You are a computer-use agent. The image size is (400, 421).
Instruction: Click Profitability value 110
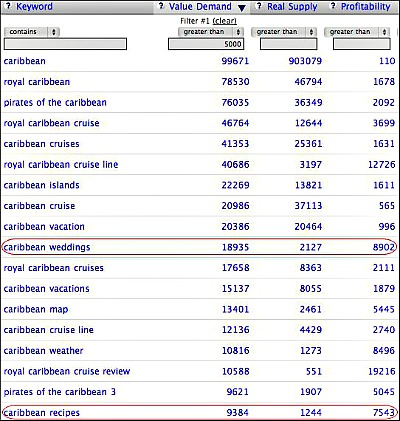(387, 61)
